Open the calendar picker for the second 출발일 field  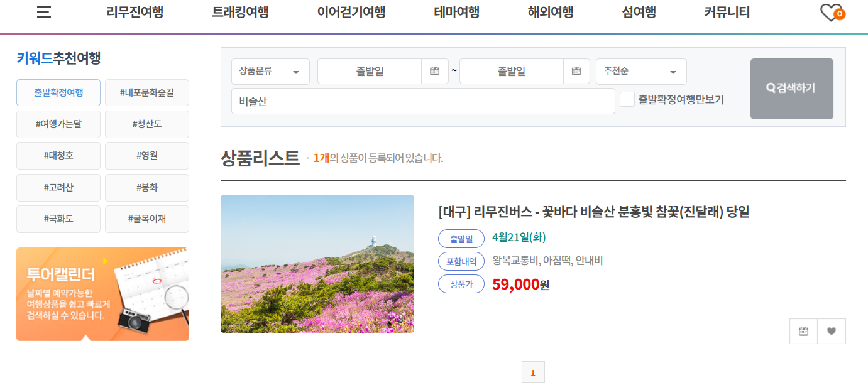[576, 71]
